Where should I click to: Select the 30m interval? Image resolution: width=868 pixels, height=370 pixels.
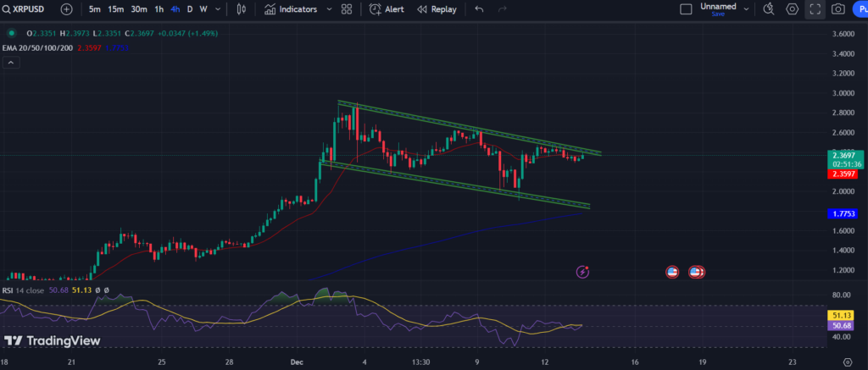tap(139, 9)
